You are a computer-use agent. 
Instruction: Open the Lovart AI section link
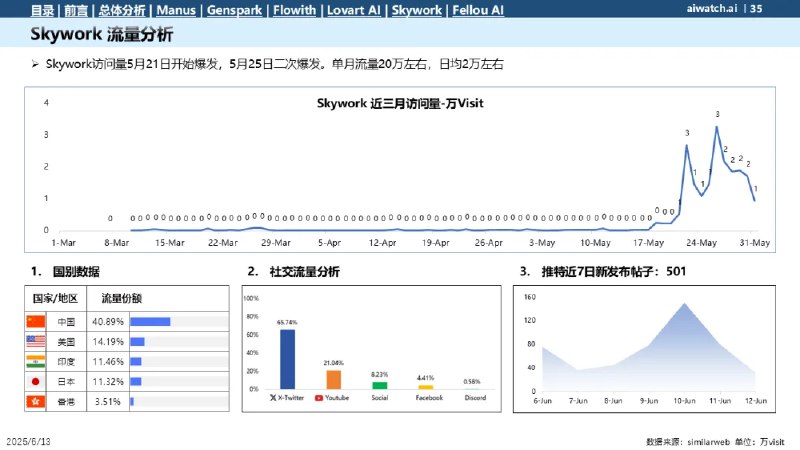tap(354, 10)
